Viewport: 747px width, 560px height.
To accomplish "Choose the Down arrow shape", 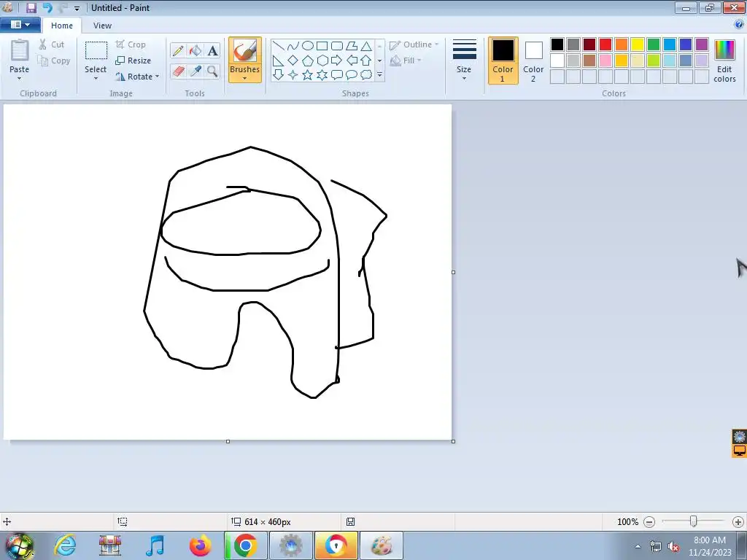I will 279,75.
